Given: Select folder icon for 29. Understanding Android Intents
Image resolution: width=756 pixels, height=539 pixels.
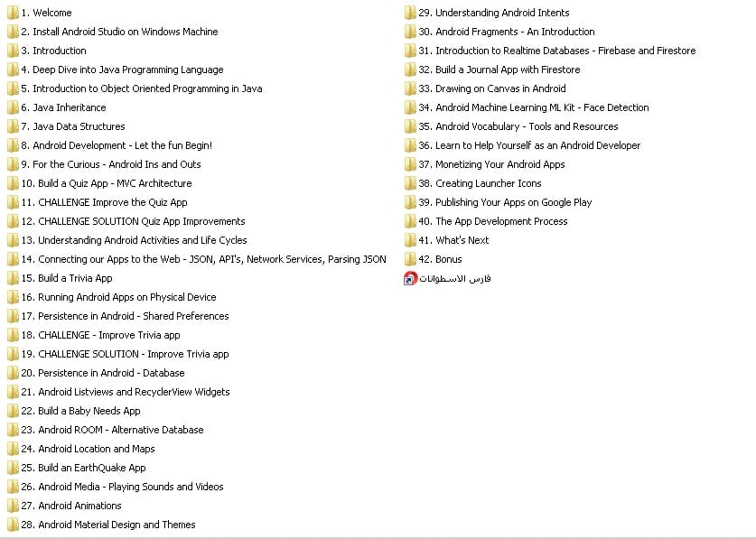Looking at the screenshot, I should (x=410, y=13).
